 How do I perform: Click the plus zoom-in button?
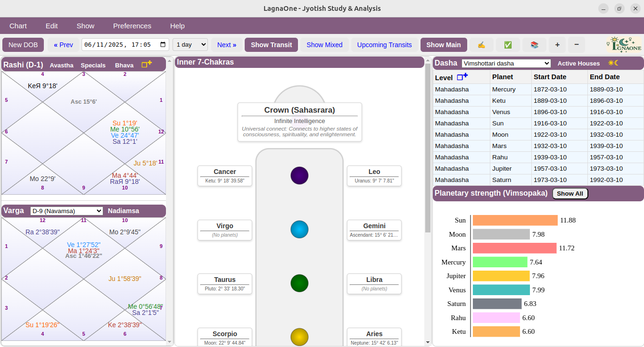(x=557, y=45)
